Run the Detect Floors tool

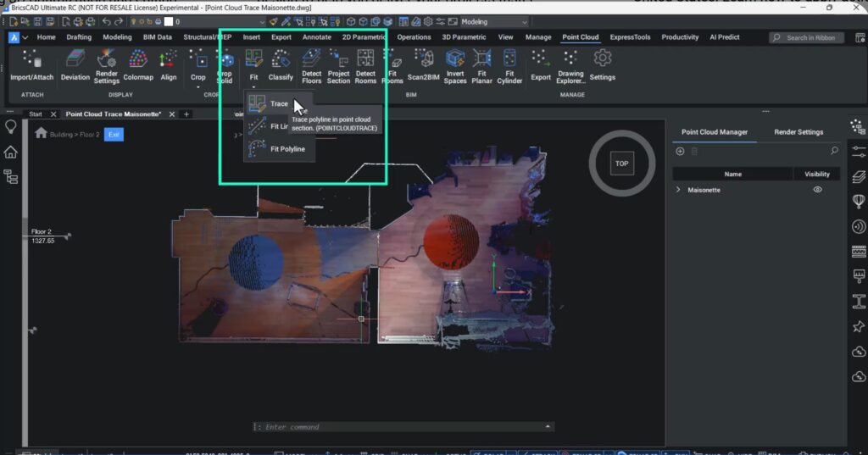pos(311,66)
